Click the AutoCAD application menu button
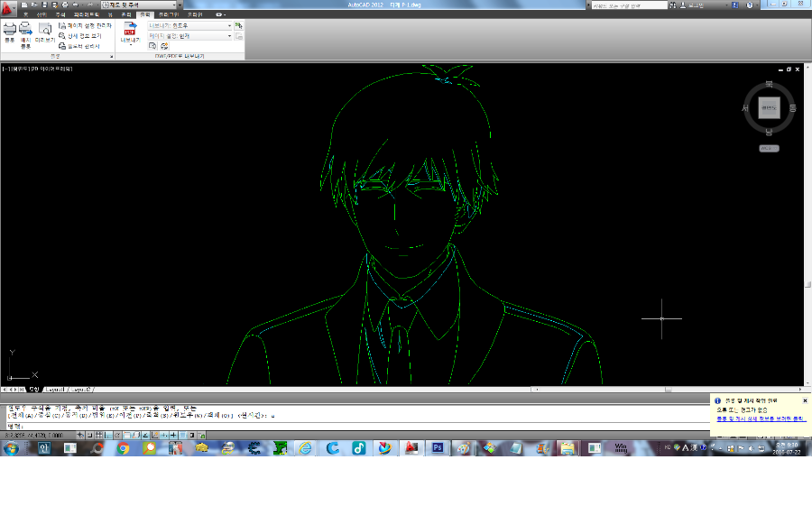This screenshot has height=524, width=812. (x=9, y=7)
